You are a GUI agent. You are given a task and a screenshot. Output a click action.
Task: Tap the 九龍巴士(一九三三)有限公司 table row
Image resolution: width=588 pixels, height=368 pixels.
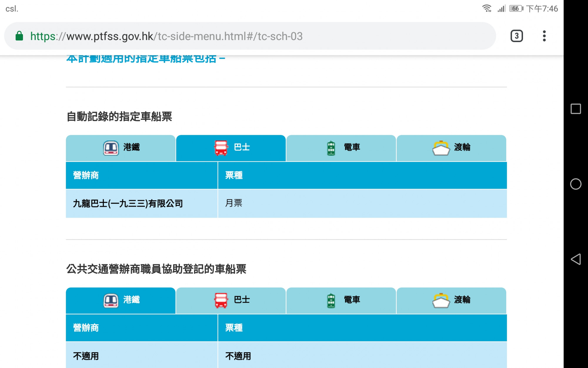coord(128,203)
